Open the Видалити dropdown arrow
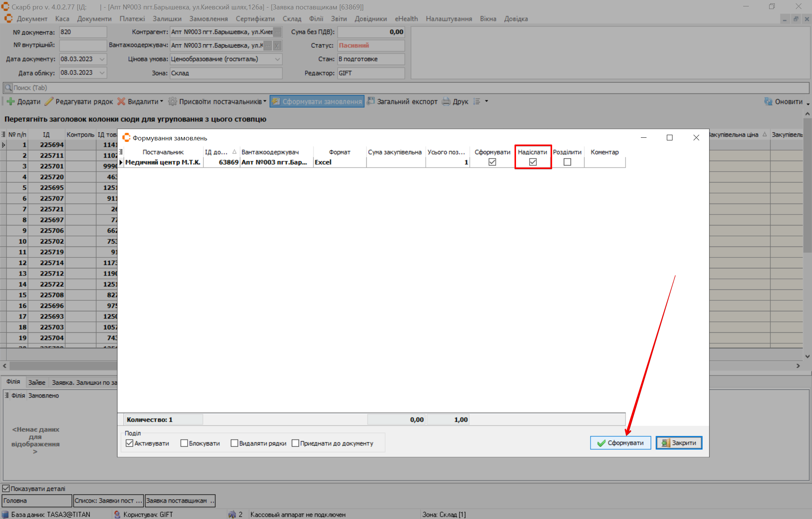 [x=161, y=101]
